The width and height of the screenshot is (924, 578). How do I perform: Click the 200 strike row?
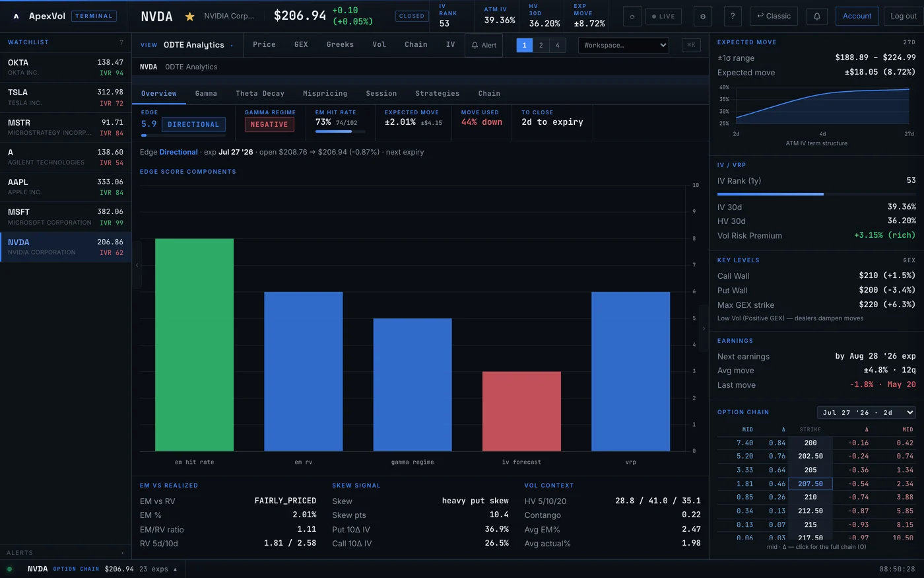tap(816, 443)
